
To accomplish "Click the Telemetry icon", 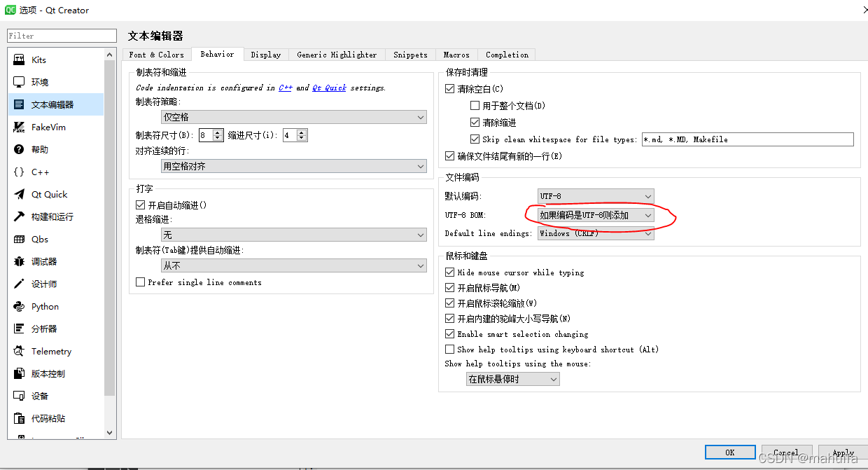I will click(x=19, y=352).
